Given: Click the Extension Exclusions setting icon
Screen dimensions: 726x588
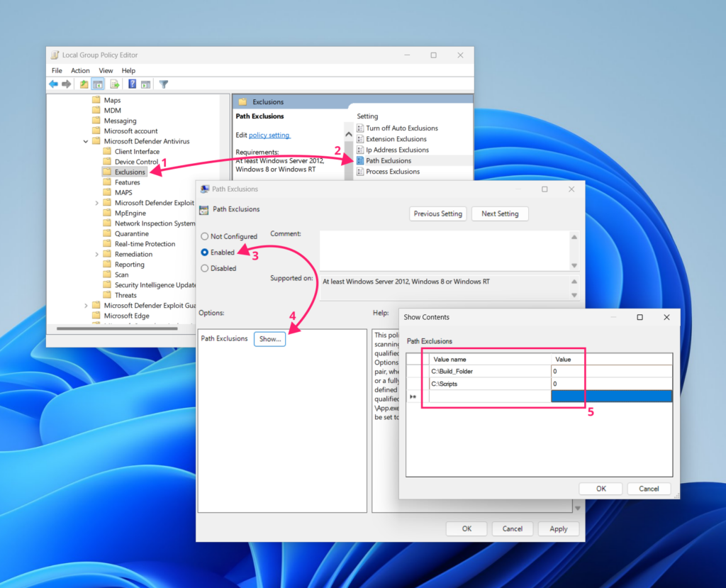Looking at the screenshot, I should 360,139.
